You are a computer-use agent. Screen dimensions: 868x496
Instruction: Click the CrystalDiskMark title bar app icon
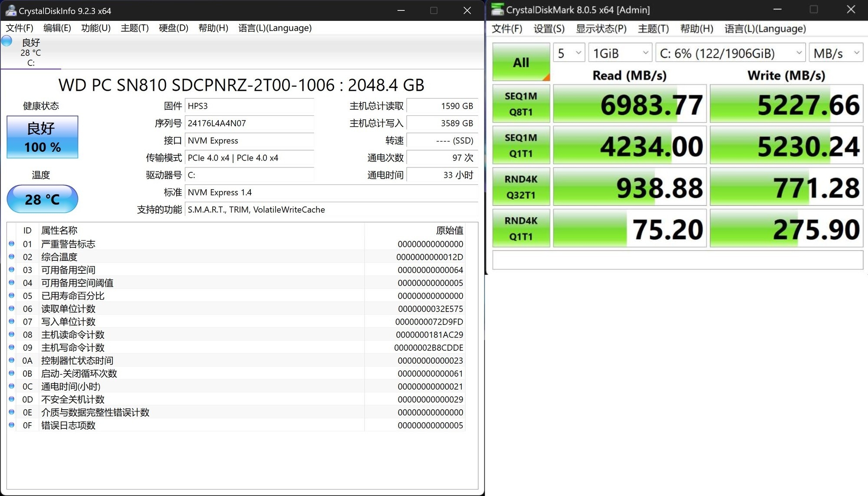497,10
